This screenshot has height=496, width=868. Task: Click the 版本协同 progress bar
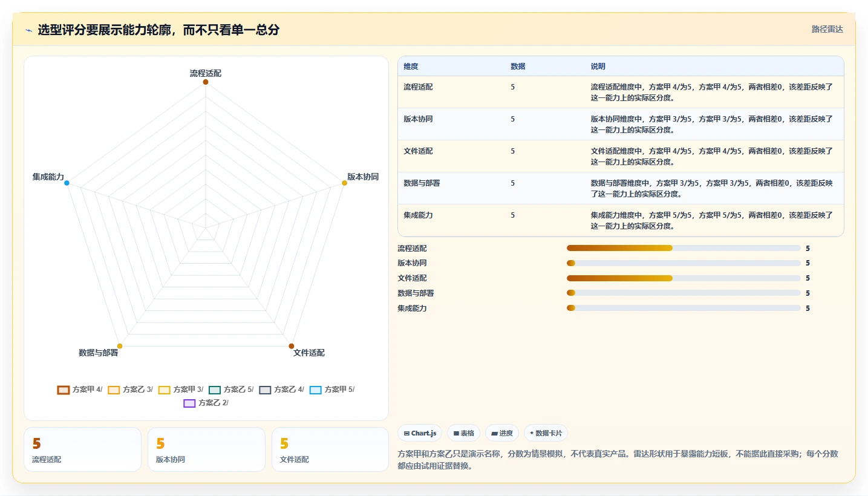coord(684,263)
